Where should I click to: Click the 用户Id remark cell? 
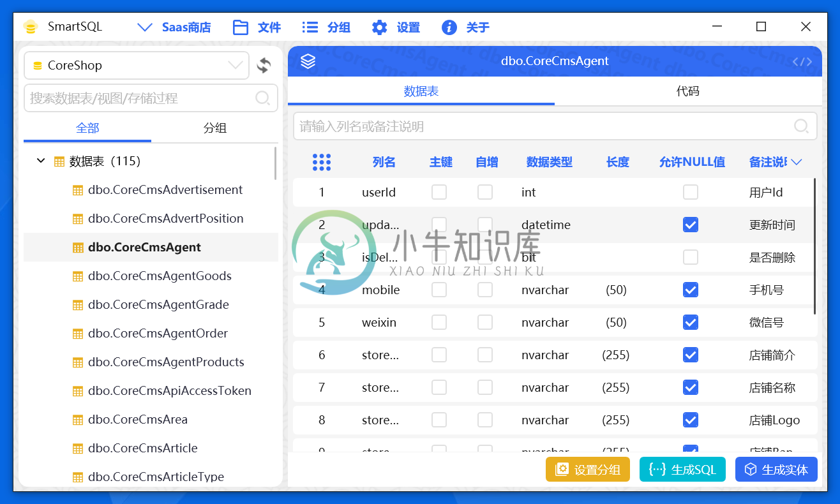[766, 192]
